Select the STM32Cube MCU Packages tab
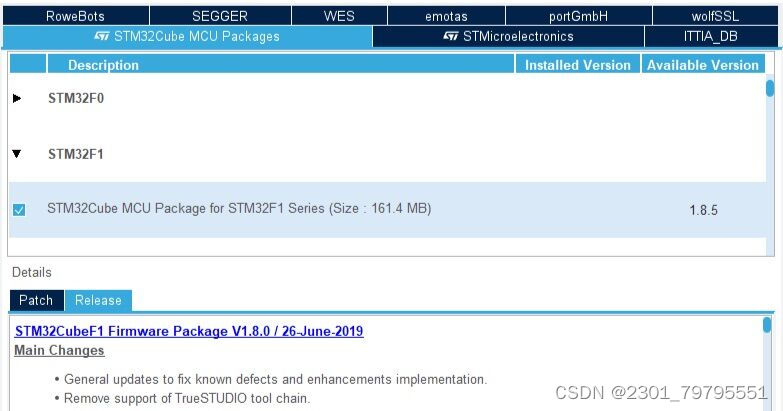 pyautogui.click(x=187, y=36)
